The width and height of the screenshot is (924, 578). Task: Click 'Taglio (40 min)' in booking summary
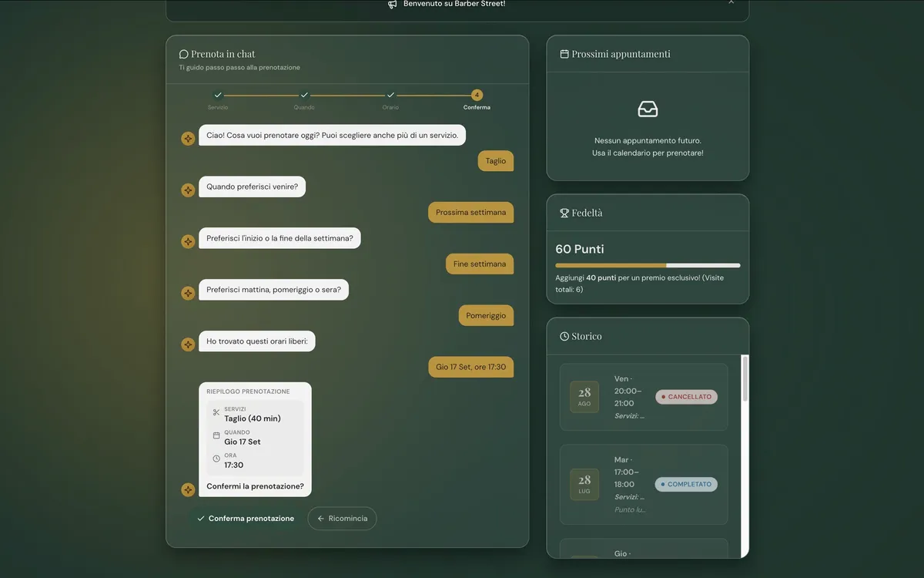click(x=253, y=418)
